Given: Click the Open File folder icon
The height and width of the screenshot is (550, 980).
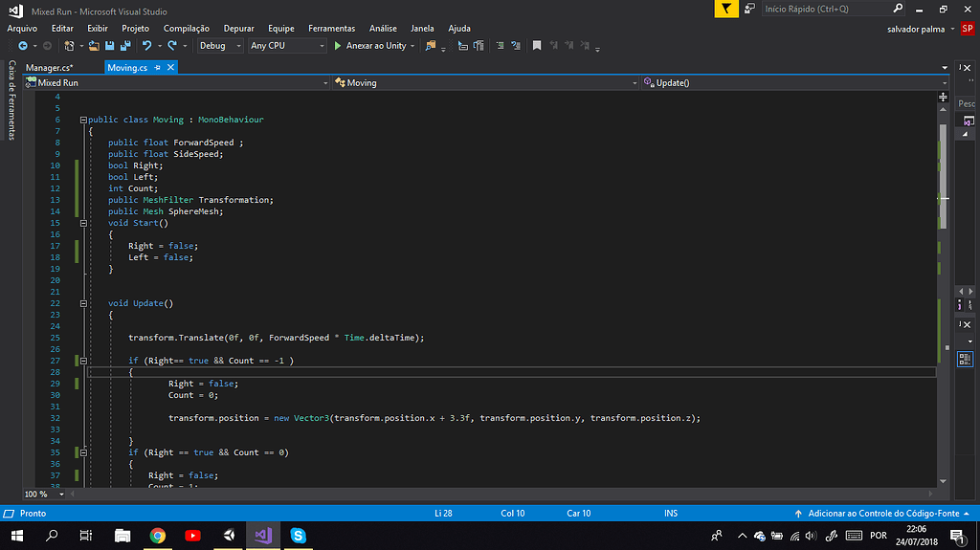Looking at the screenshot, I should click(96, 46).
